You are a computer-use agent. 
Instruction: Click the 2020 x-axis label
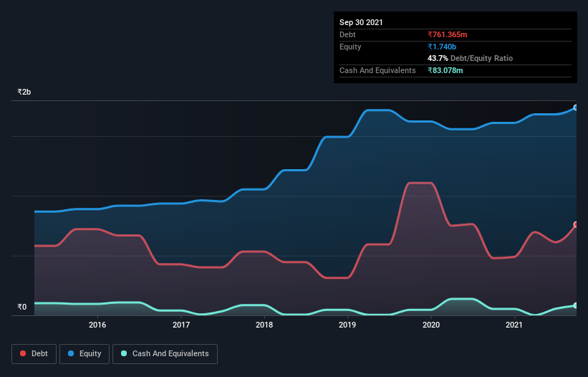click(x=431, y=325)
